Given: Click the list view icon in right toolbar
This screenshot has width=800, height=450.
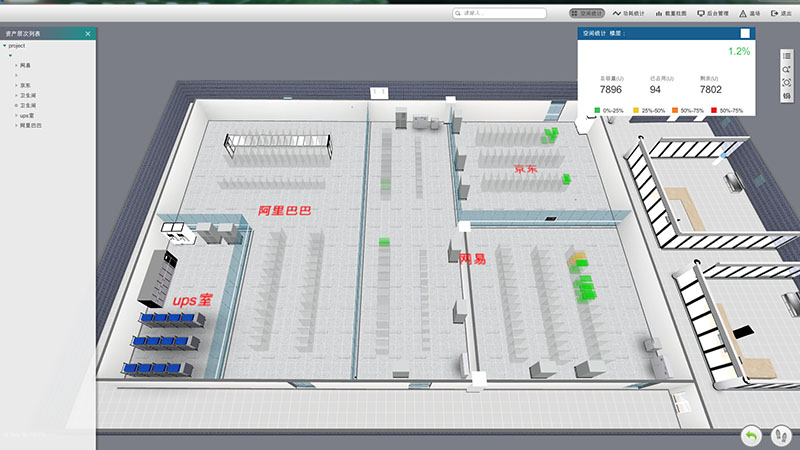Looking at the screenshot, I should point(787,56).
